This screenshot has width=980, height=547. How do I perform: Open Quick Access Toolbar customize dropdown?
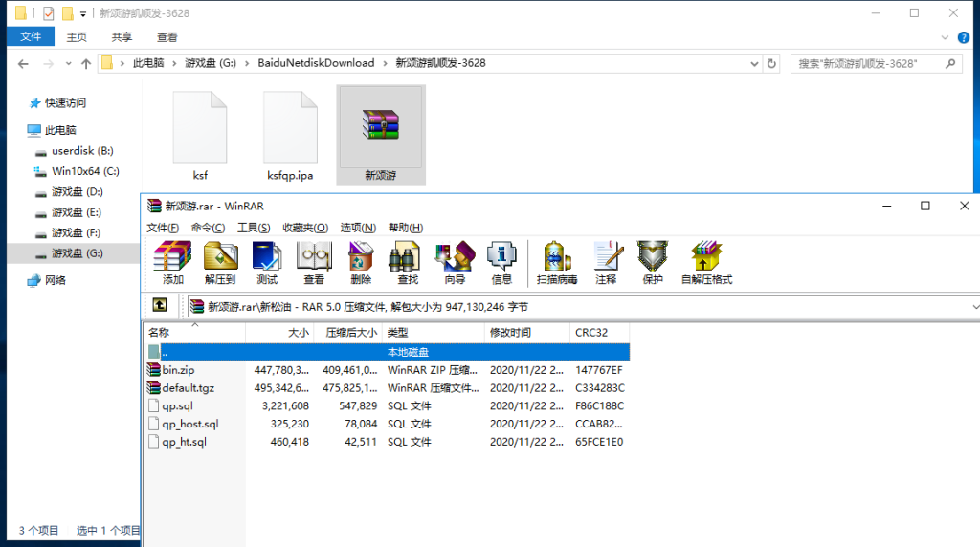(x=83, y=13)
